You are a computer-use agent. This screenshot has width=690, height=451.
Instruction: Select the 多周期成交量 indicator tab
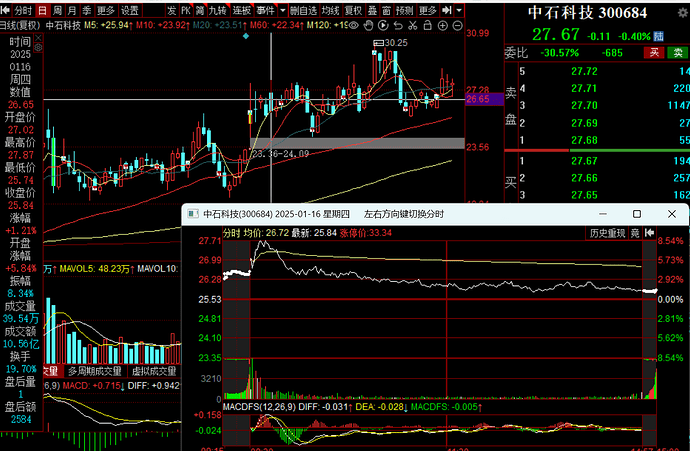click(93, 370)
